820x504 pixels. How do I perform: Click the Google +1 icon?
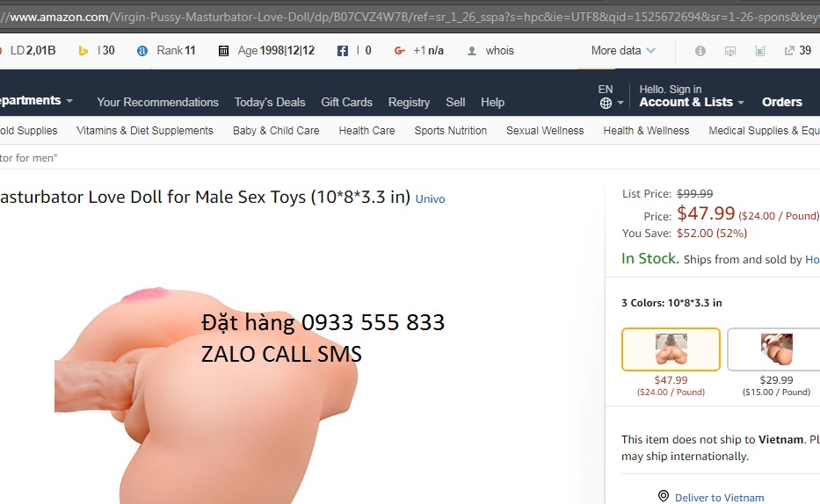pos(400,51)
